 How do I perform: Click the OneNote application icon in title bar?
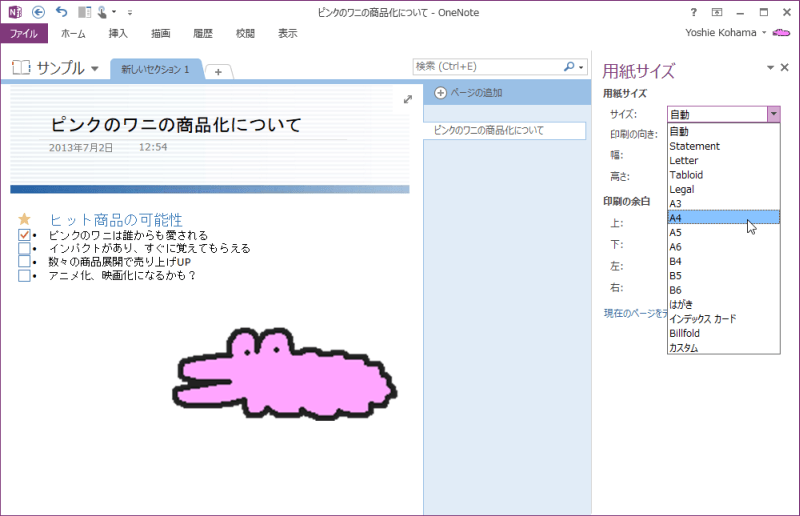(x=15, y=12)
